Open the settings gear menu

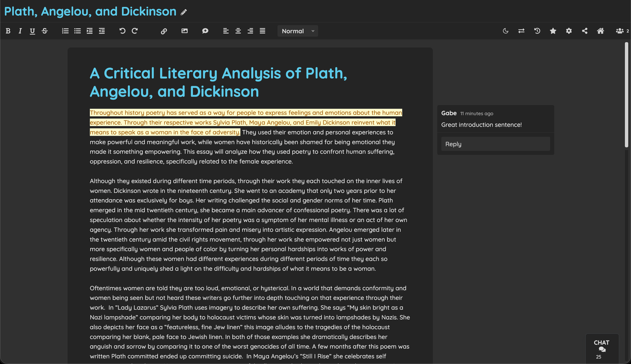tap(569, 31)
